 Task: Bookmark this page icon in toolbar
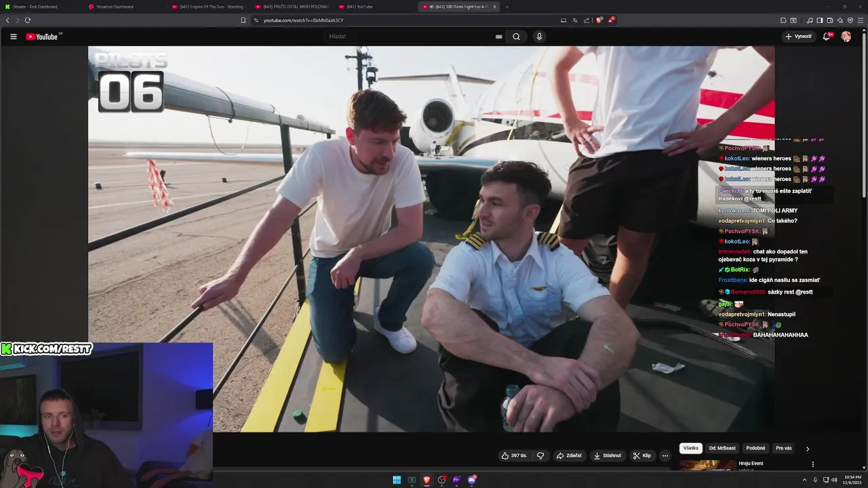(243, 20)
